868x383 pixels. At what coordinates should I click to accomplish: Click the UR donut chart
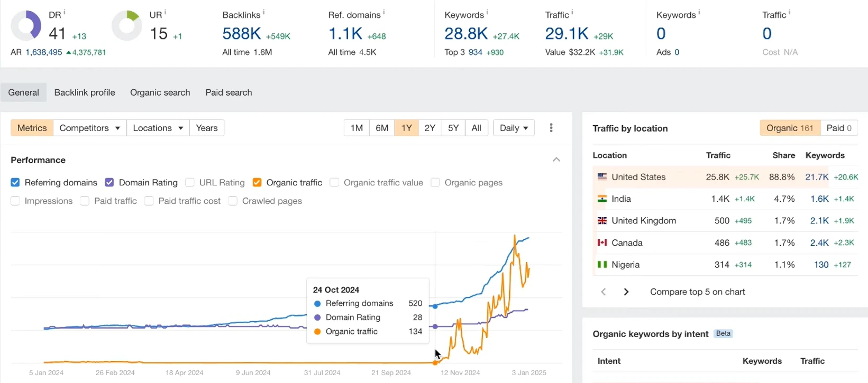(127, 25)
